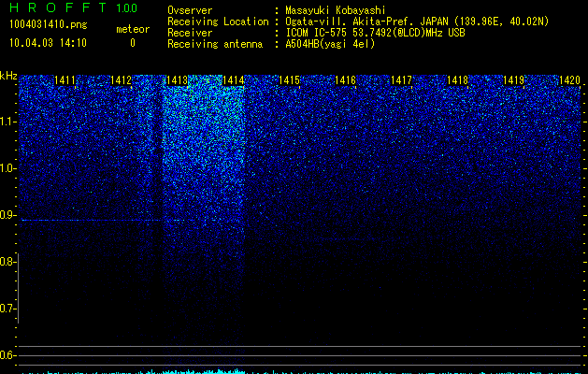The height and width of the screenshot is (374, 588).
Task: Click the Ogata-vill. Akita-Pref. JAPAN location text
Action: [417, 22]
